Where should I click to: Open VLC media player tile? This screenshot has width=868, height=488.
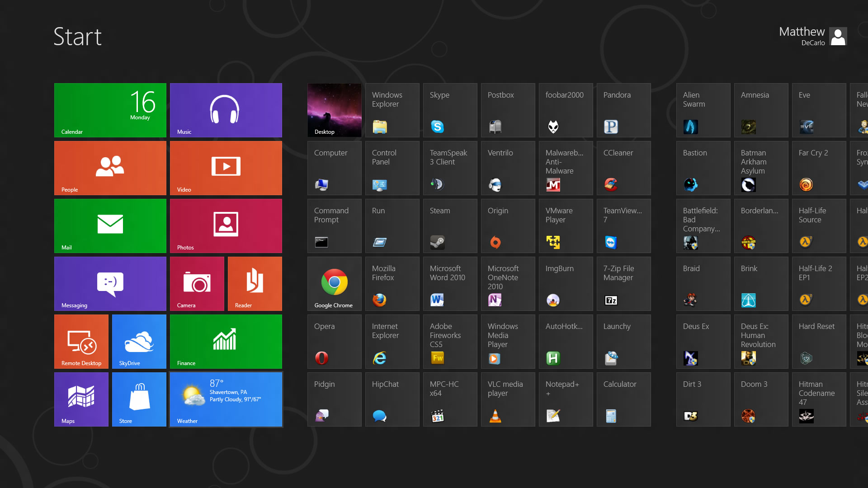508,399
